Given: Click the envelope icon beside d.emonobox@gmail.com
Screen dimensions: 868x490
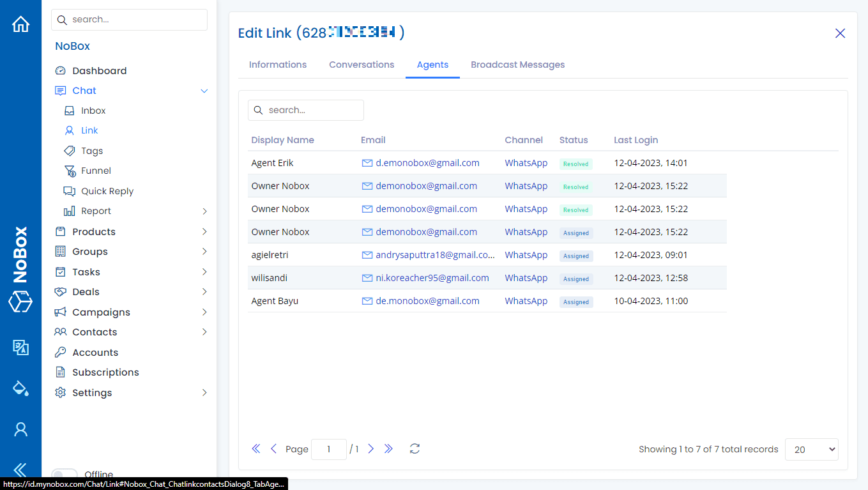Looking at the screenshot, I should [367, 163].
